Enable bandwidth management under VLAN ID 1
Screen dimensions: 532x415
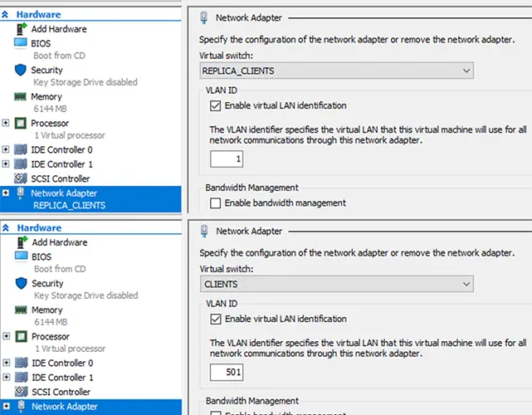coord(217,203)
